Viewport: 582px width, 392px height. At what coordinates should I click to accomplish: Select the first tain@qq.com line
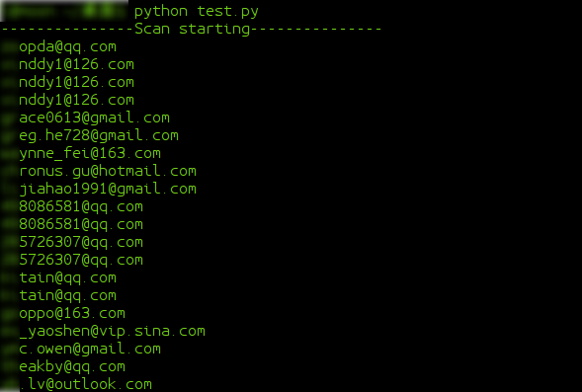[67, 278]
